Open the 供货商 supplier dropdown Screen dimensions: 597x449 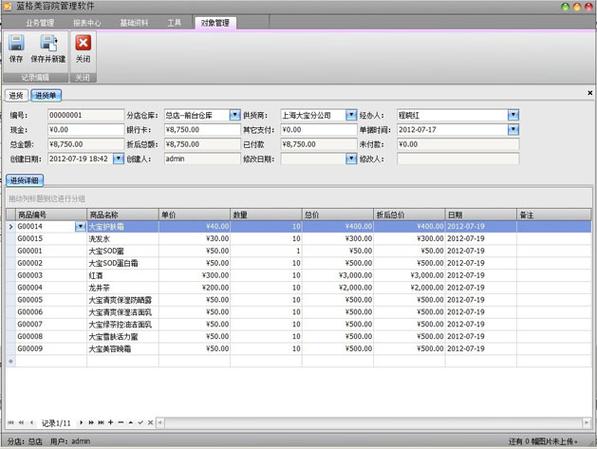click(x=351, y=115)
